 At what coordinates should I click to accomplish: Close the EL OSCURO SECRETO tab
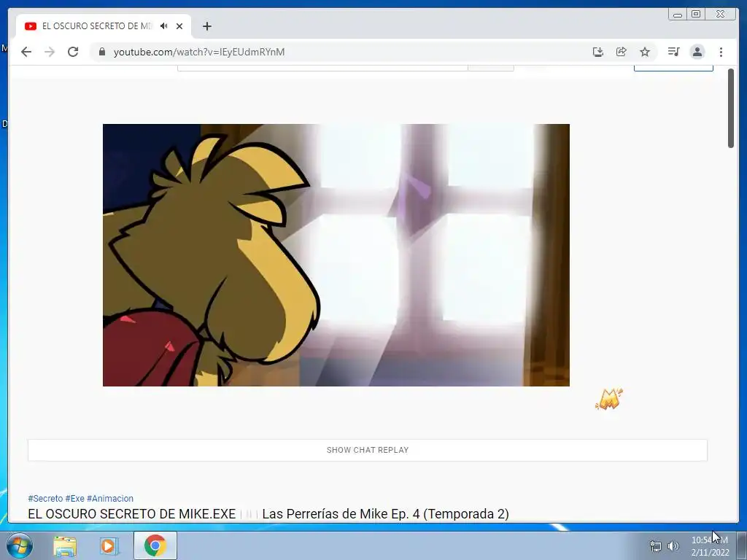coord(179,26)
